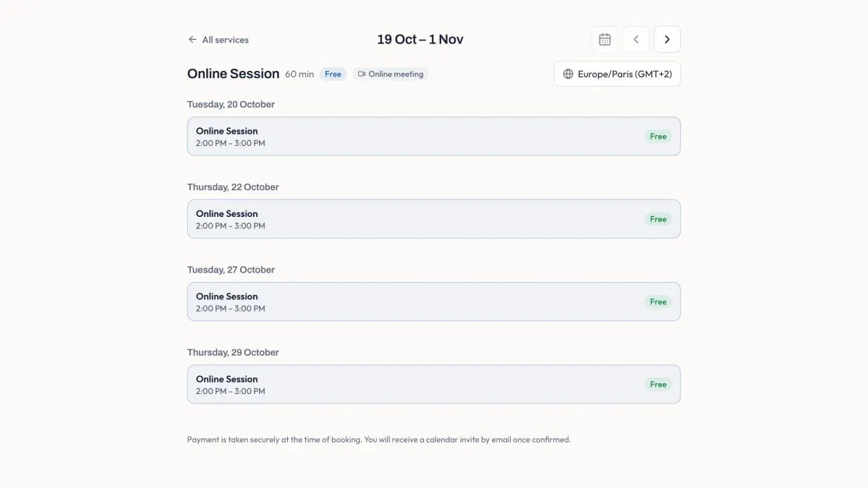Open the Europe/Paris (GMT+2) timezone dropdown

coord(617,74)
